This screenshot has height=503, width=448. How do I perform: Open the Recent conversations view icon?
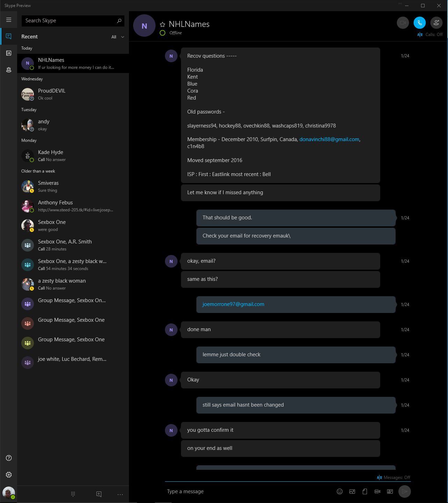[9, 36]
